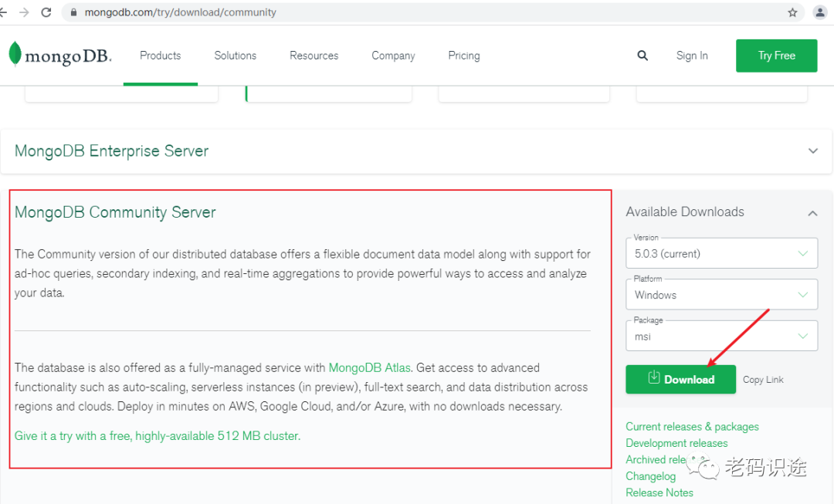
Task: Open the Version dropdown showing 5.0.3
Action: (x=722, y=253)
